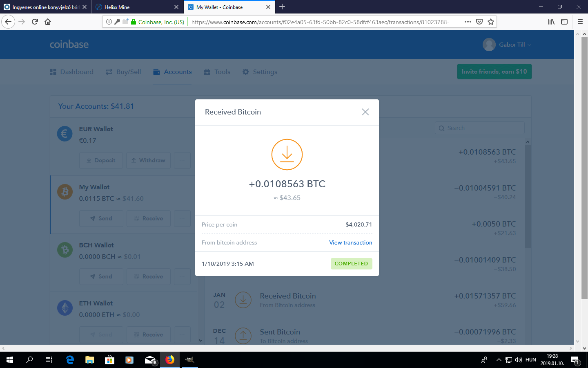This screenshot has height=368, width=588.
Task: Open File Explorer from taskbar
Action: click(89, 360)
